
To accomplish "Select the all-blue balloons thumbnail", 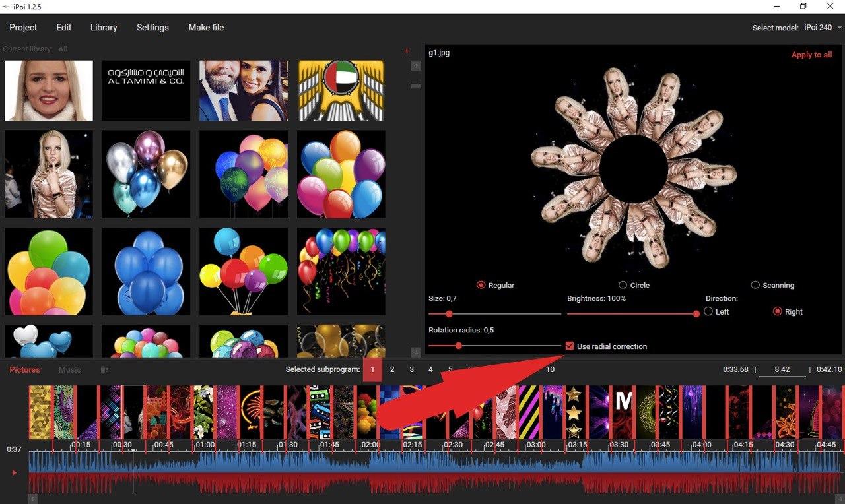I will (146, 272).
